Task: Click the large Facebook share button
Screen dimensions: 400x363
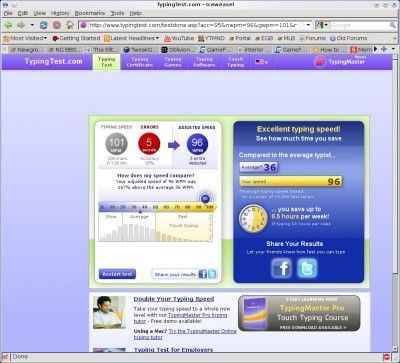Action: click(x=281, y=268)
